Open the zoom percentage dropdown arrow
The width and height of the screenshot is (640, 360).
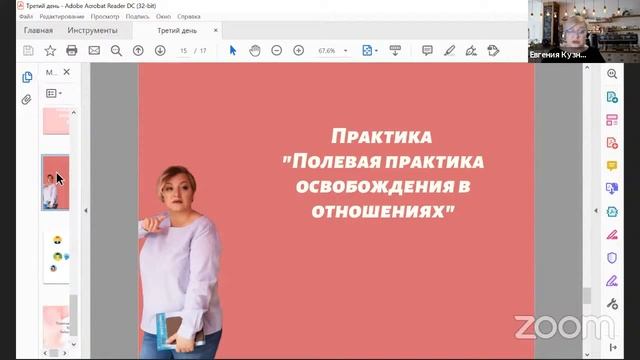click(x=345, y=51)
